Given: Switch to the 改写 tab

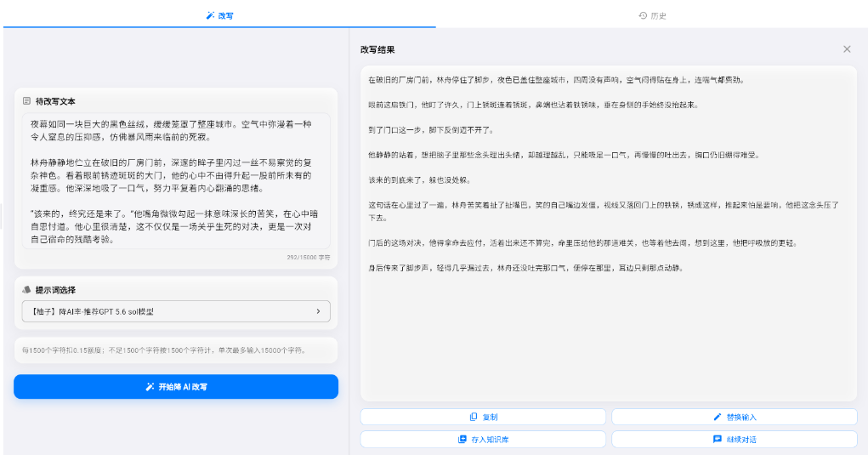Looking at the screenshot, I should (x=219, y=15).
